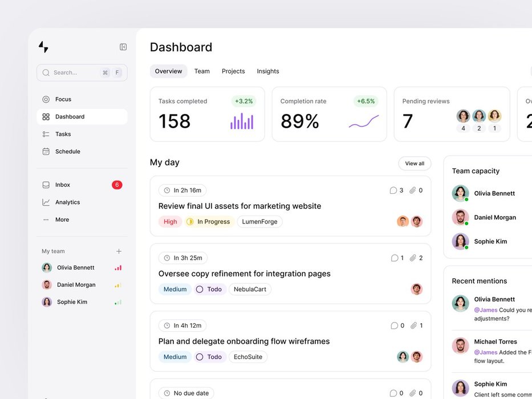Open Inbox with 6 notifications
Viewport: 532px width, 399px height.
coord(63,185)
